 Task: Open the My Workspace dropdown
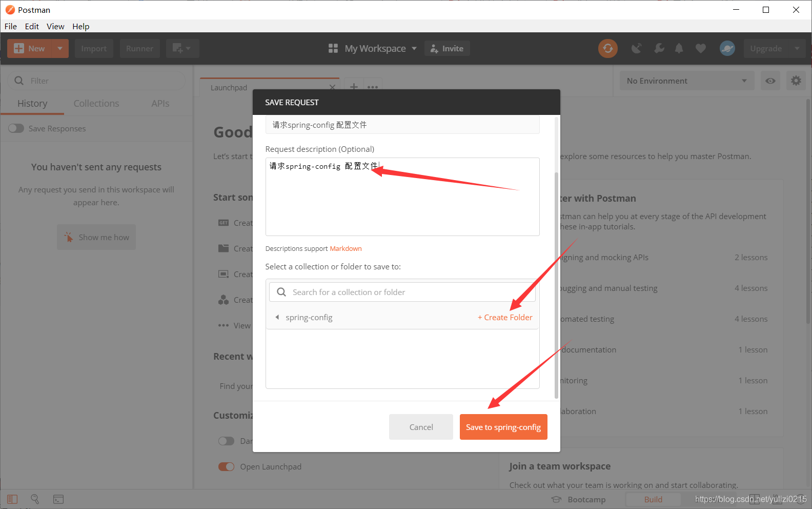373,48
